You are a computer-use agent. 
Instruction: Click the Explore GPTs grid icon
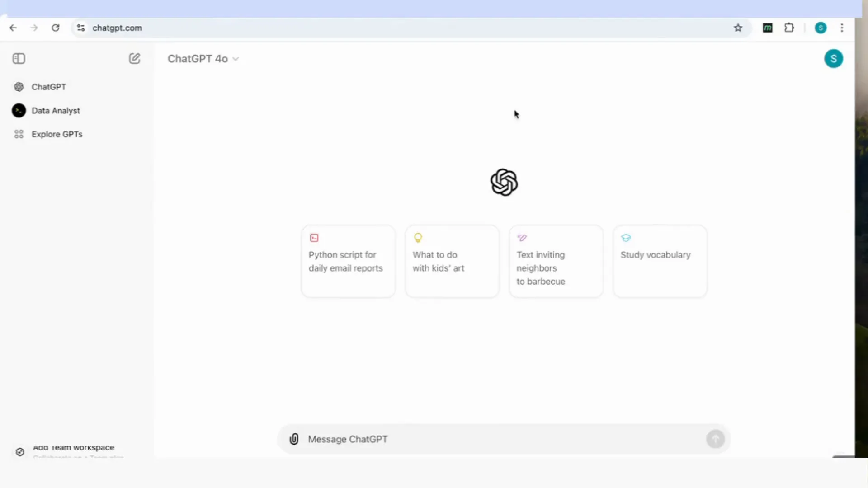(18, 134)
